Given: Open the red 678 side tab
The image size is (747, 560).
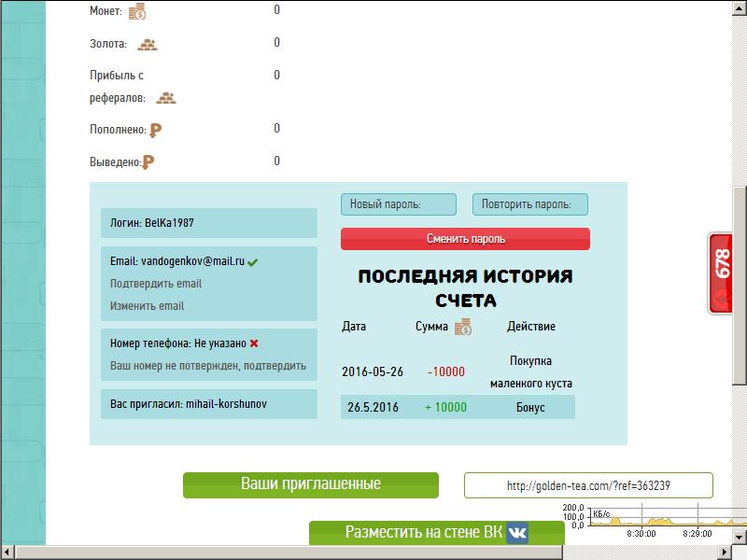Looking at the screenshot, I should [x=720, y=273].
